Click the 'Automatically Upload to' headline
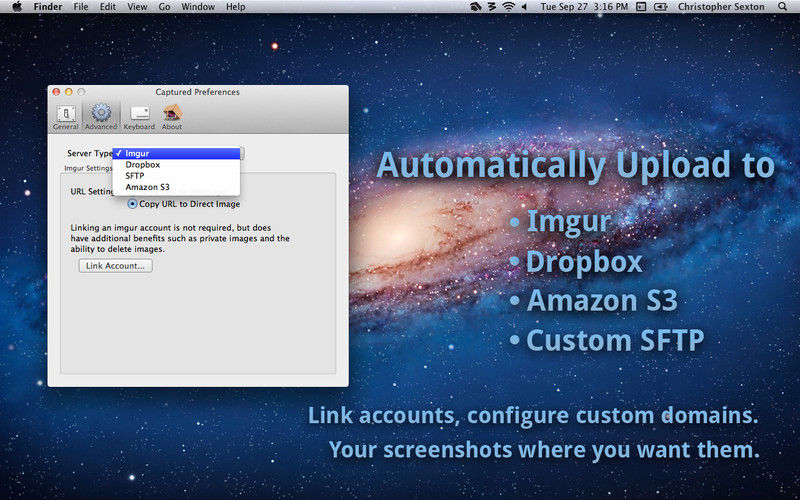 click(x=576, y=166)
